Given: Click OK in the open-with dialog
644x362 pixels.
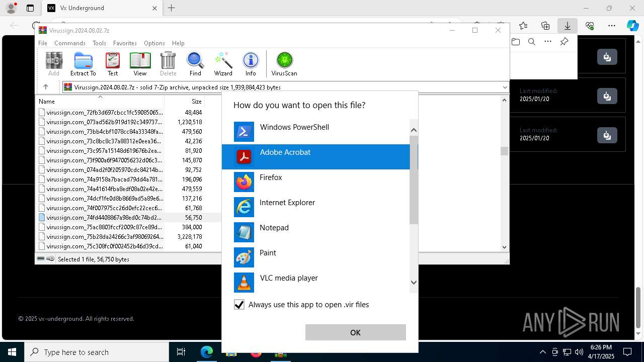Looking at the screenshot, I should pos(355,332).
